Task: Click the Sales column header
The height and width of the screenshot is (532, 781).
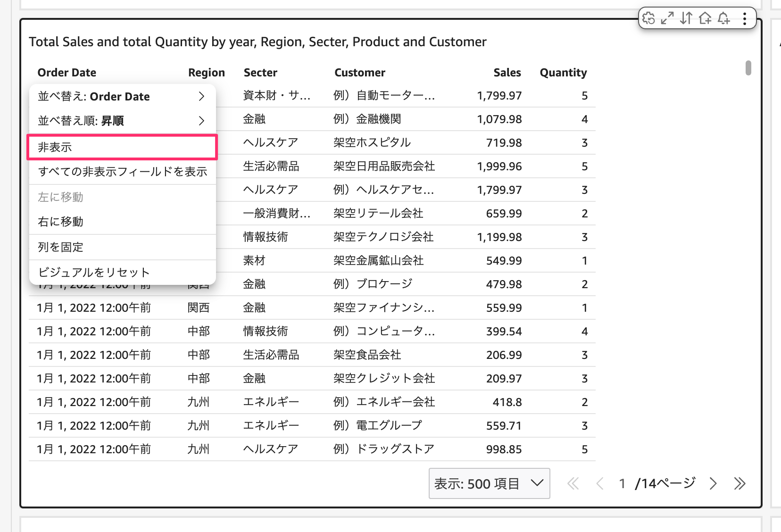Action: click(507, 73)
